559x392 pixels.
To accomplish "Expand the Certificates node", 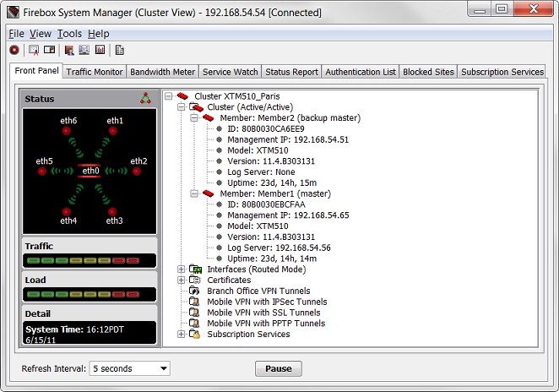I will point(181,280).
